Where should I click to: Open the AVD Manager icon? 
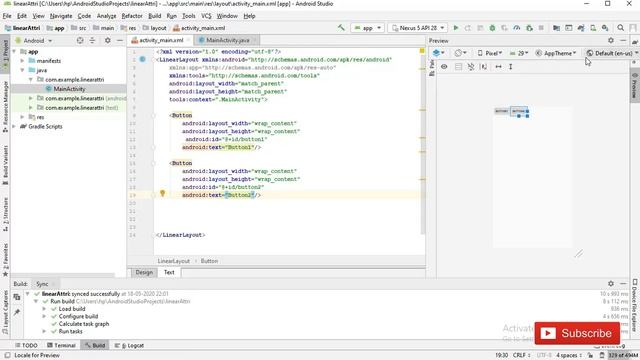click(593, 28)
